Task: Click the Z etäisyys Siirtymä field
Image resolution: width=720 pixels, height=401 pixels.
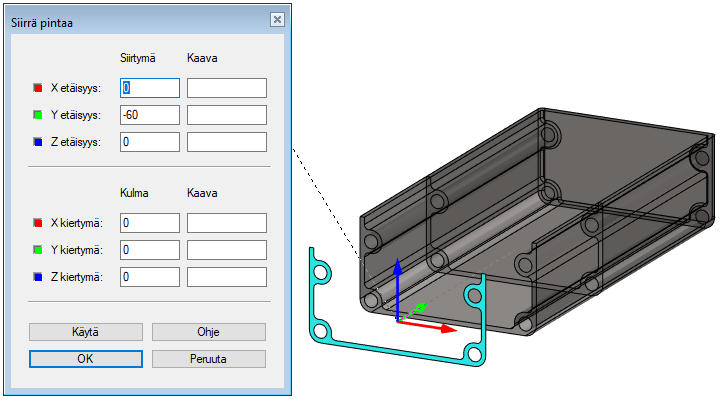Action: point(149,143)
